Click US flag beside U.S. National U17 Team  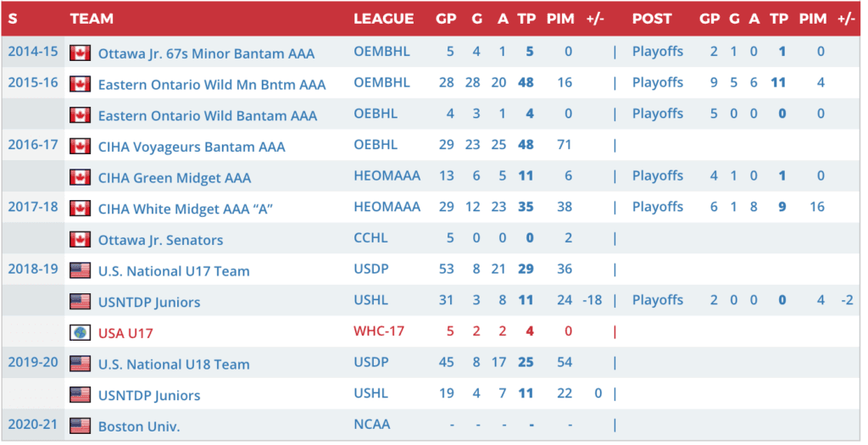tap(81, 270)
